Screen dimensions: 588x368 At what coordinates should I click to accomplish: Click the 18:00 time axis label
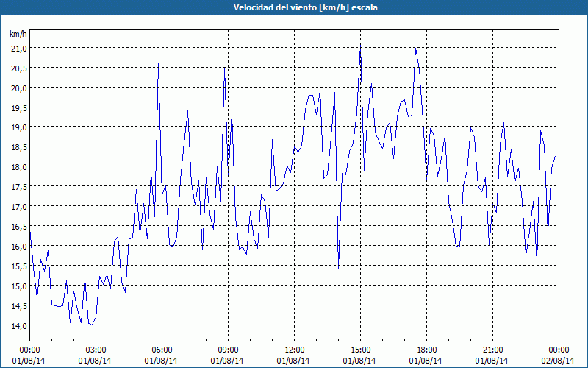tap(426, 350)
